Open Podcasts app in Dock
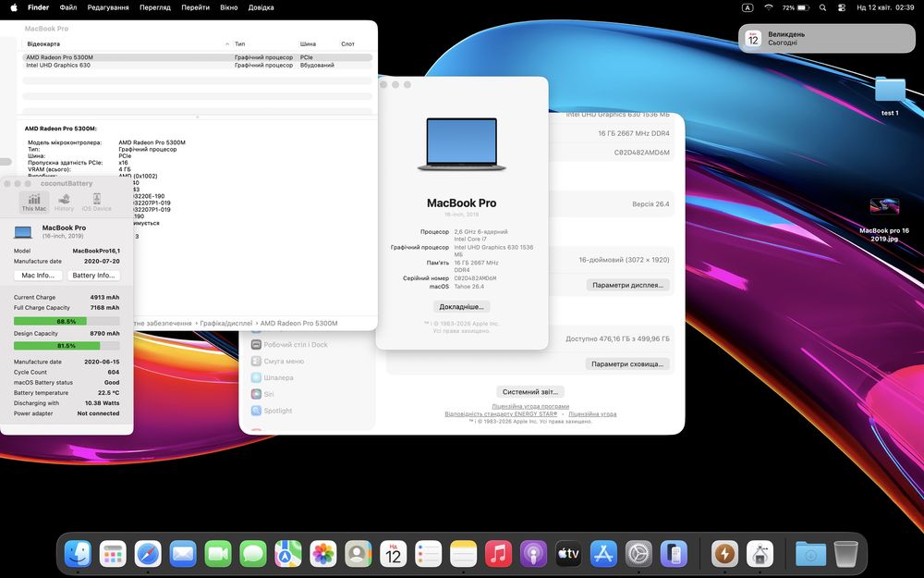The image size is (924, 578). [x=533, y=554]
